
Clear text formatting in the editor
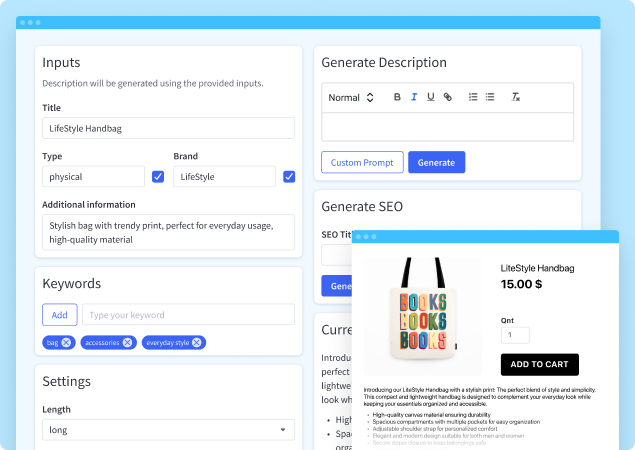[516, 97]
